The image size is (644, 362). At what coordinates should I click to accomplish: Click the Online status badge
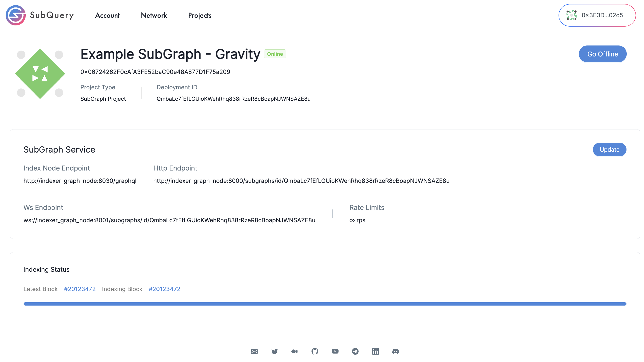275,54
